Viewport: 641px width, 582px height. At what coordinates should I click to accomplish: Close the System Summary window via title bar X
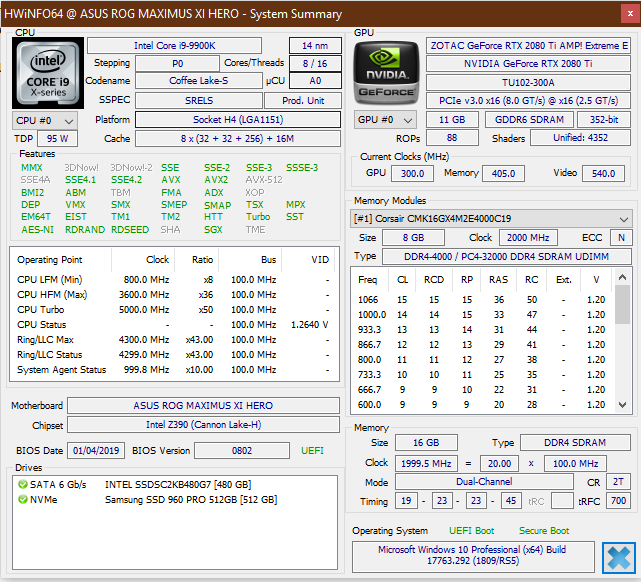click(x=630, y=14)
